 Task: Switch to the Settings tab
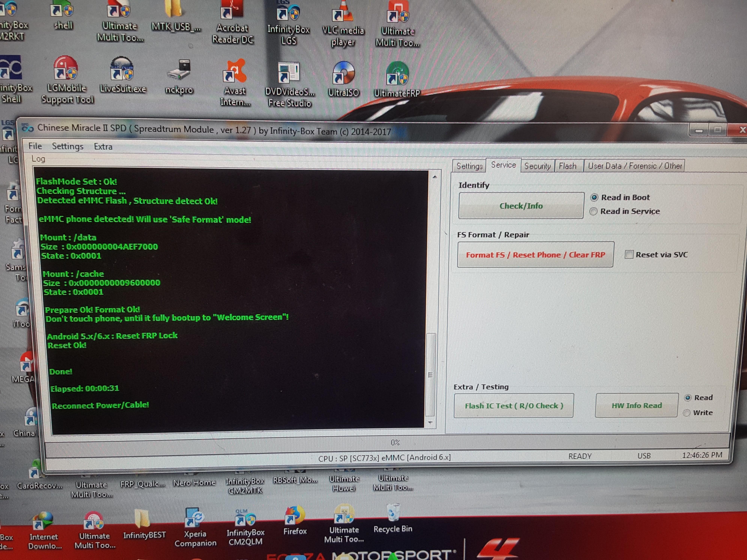(469, 166)
